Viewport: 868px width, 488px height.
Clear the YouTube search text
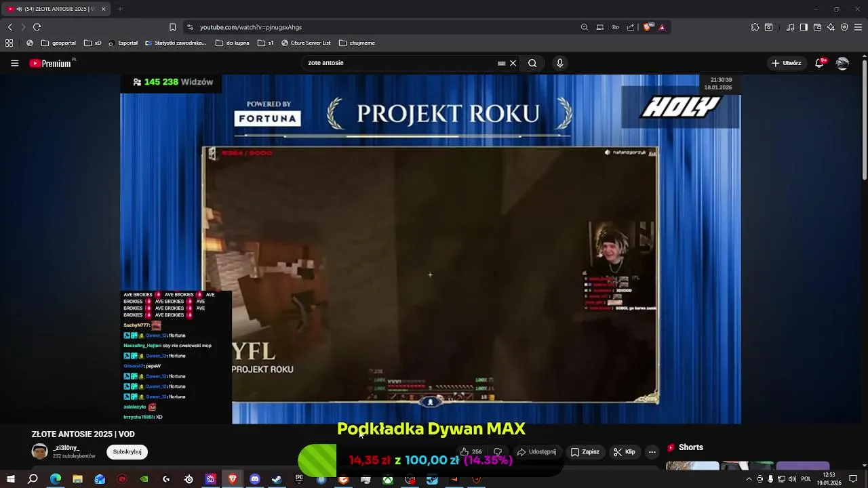(x=513, y=63)
